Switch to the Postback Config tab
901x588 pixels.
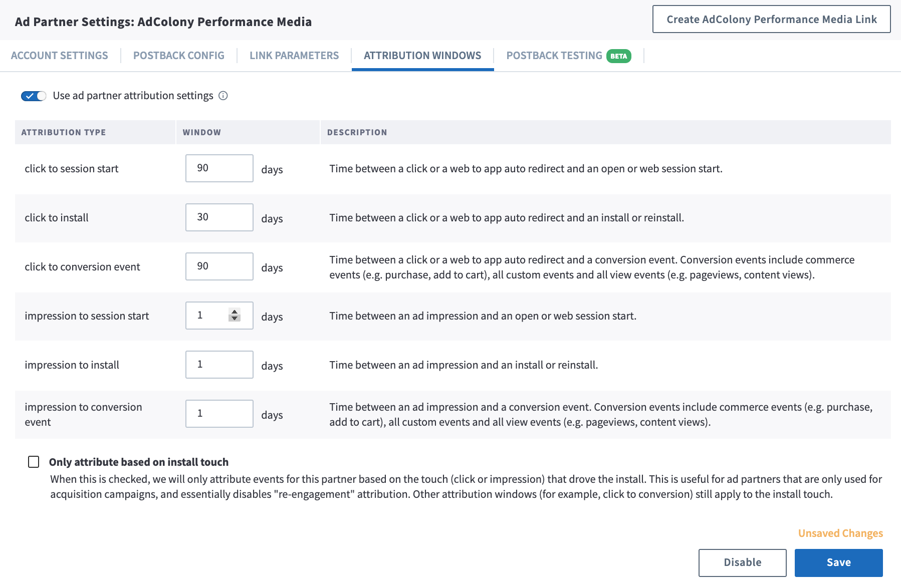click(179, 56)
